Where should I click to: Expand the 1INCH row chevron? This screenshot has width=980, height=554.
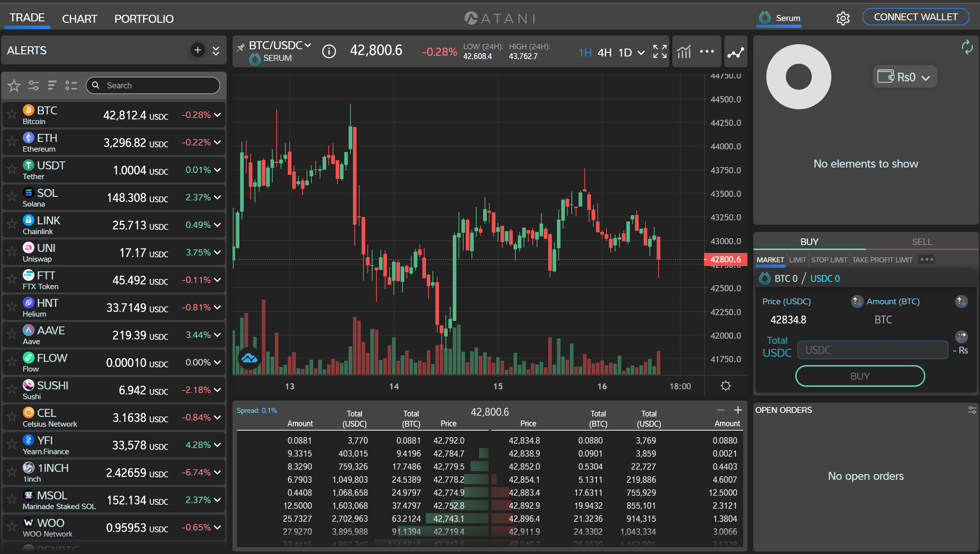(x=217, y=472)
